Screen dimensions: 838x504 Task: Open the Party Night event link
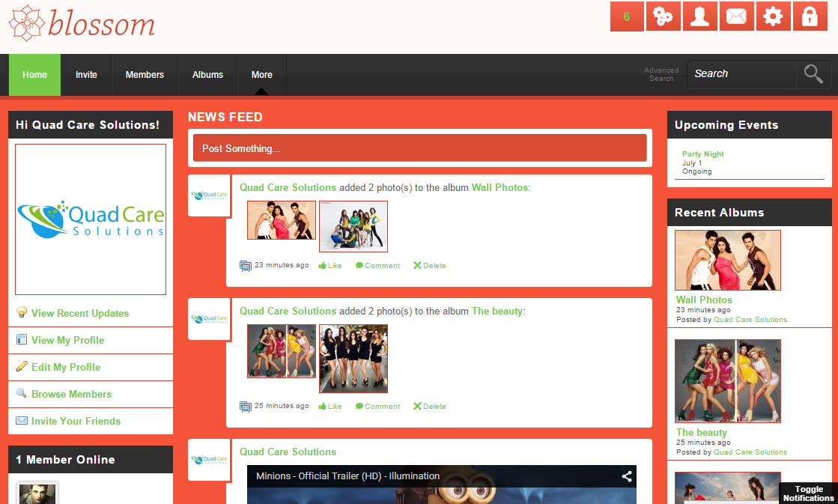point(702,154)
